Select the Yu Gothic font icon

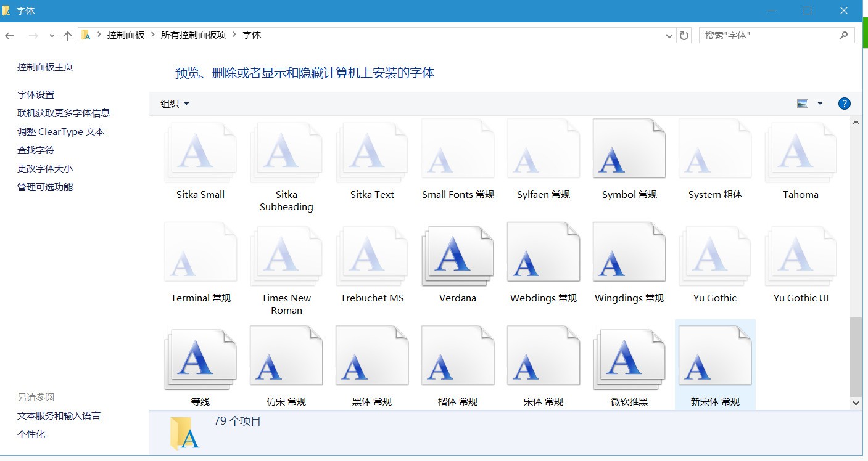[x=715, y=256]
